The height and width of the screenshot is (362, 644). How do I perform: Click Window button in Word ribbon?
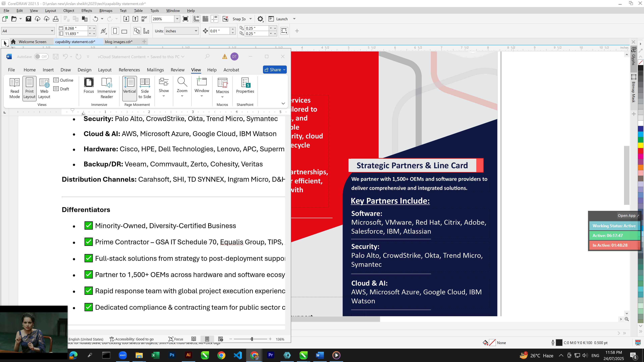202,87
